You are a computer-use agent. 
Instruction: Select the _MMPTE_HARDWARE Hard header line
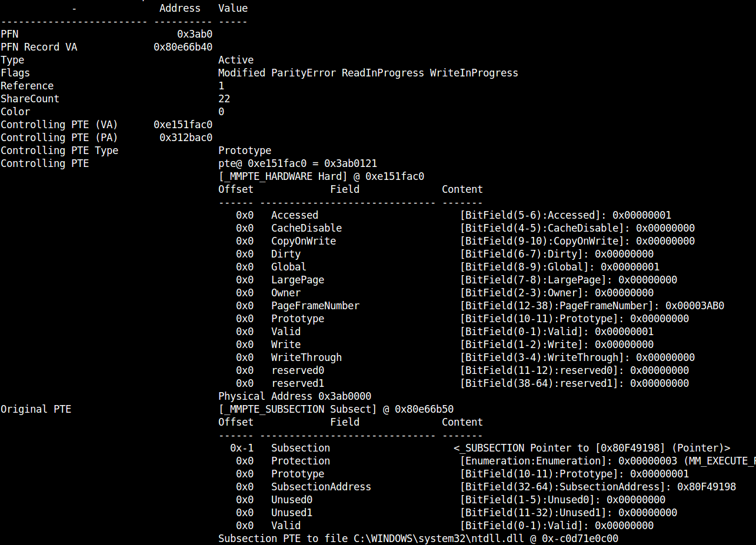[x=321, y=176]
